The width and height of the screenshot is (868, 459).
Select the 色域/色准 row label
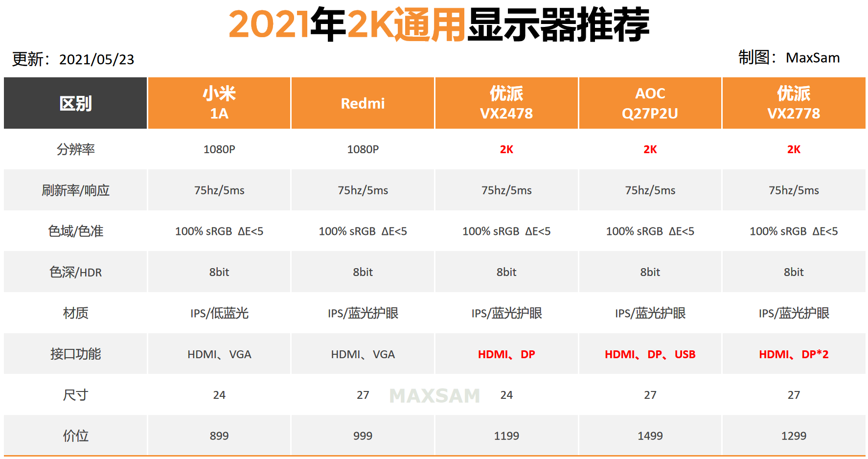(75, 231)
